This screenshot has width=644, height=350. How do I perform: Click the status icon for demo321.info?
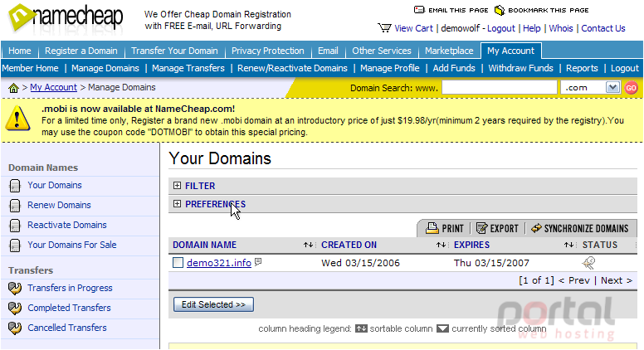coord(588,263)
